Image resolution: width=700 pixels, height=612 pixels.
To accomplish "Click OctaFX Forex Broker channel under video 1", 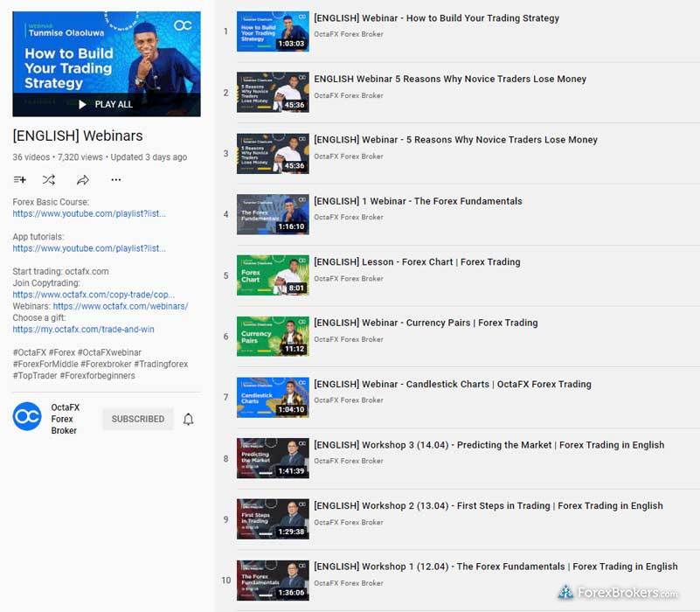I will point(348,34).
